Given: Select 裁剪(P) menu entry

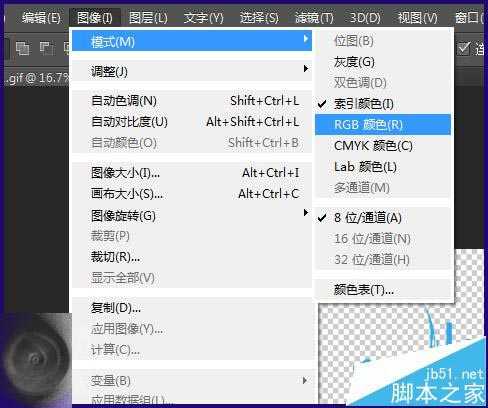Looking at the screenshot, I should click(192, 236).
